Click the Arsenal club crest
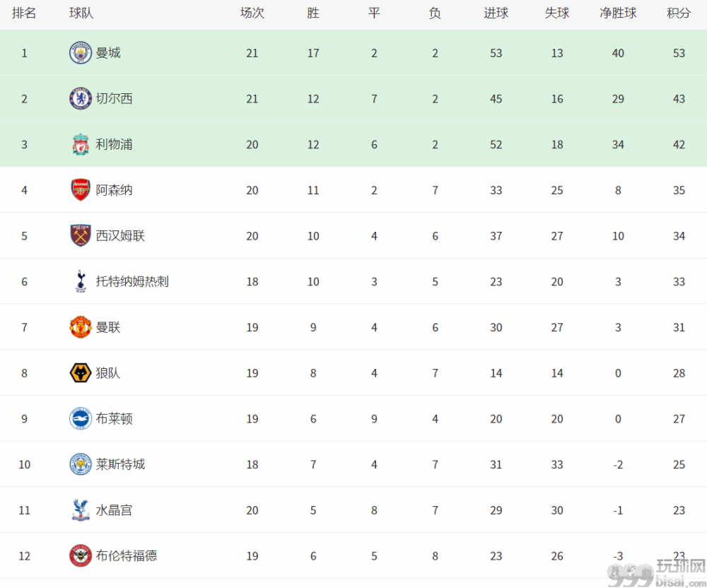Screen dimensions: 707x588 point(81,189)
